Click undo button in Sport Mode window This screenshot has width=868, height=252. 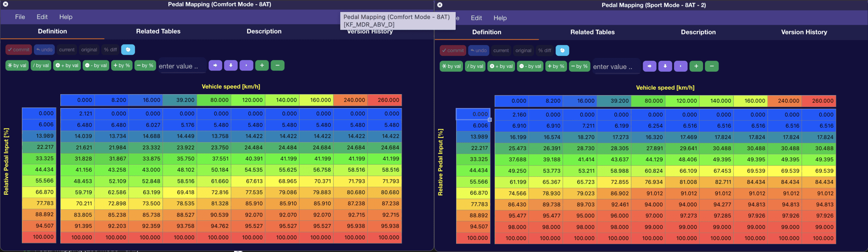point(478,50)
